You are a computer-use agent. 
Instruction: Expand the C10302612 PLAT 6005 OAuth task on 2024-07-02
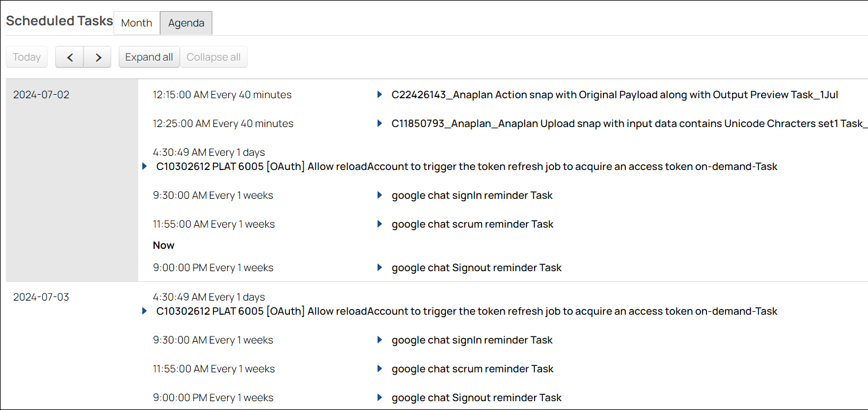[144, 166]
